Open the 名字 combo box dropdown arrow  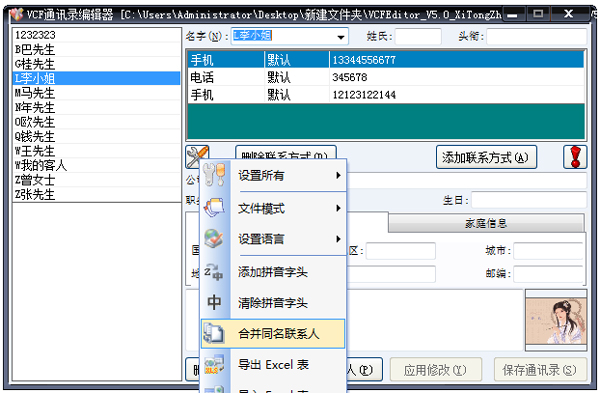click(x=340, y=37)
